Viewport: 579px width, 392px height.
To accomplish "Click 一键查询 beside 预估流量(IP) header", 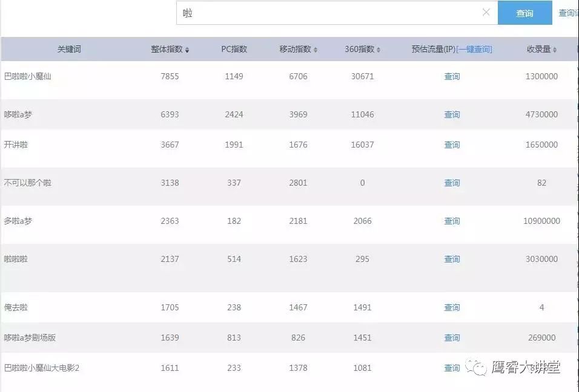I will pos(475,49).
